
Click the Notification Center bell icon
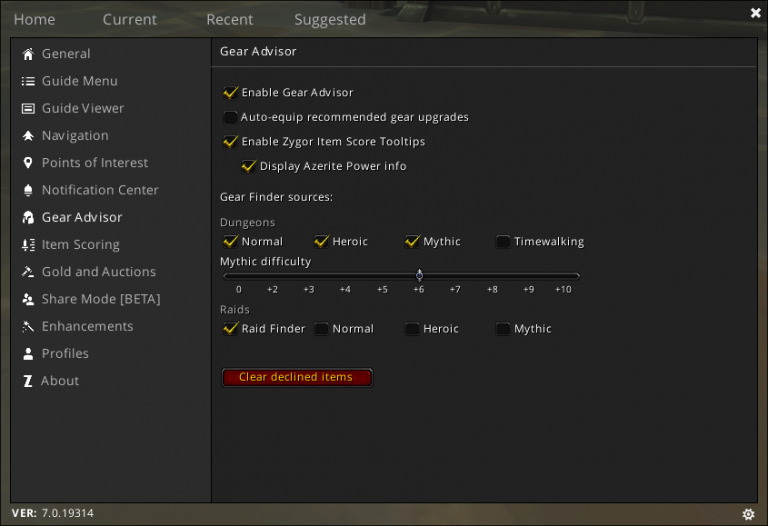click(x=28, y=190)
